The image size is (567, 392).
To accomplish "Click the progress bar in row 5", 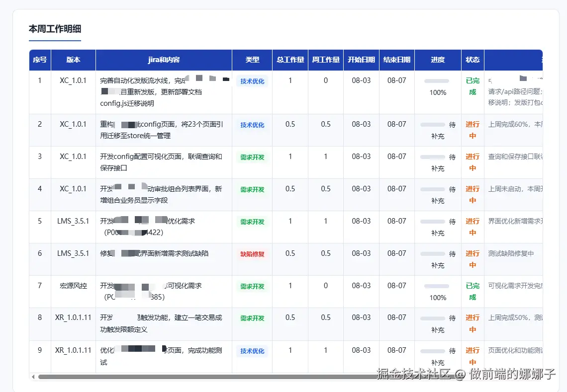I will click(433, 222).
